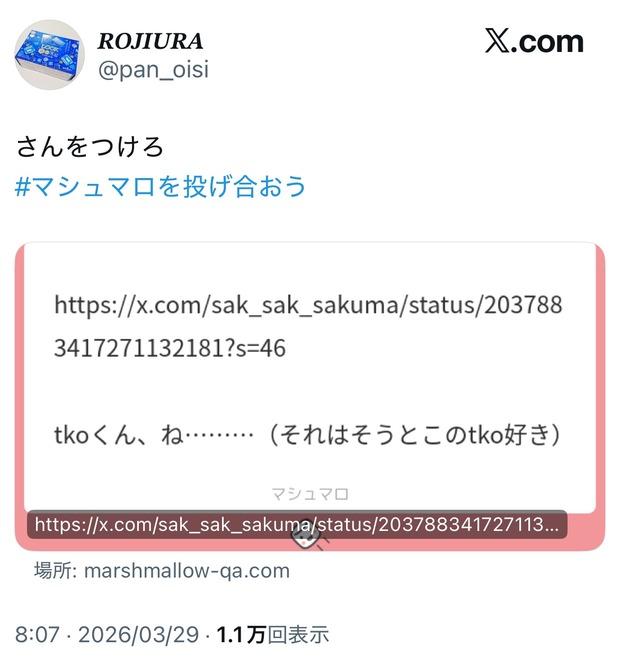Click the ROJIURA display name
This screenshot has height=665, width=620.
[x=150, y=41]
